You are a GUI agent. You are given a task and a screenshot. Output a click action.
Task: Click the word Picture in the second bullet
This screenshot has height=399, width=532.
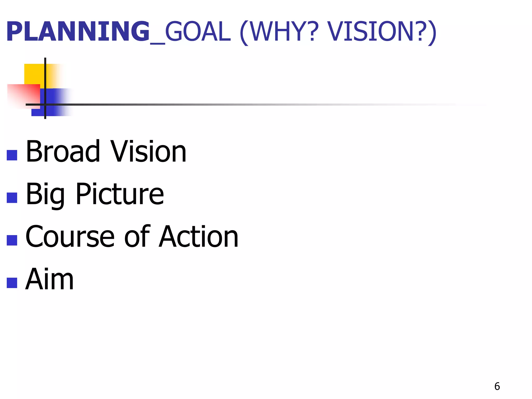pyautogui.click(x=120, y=194)
